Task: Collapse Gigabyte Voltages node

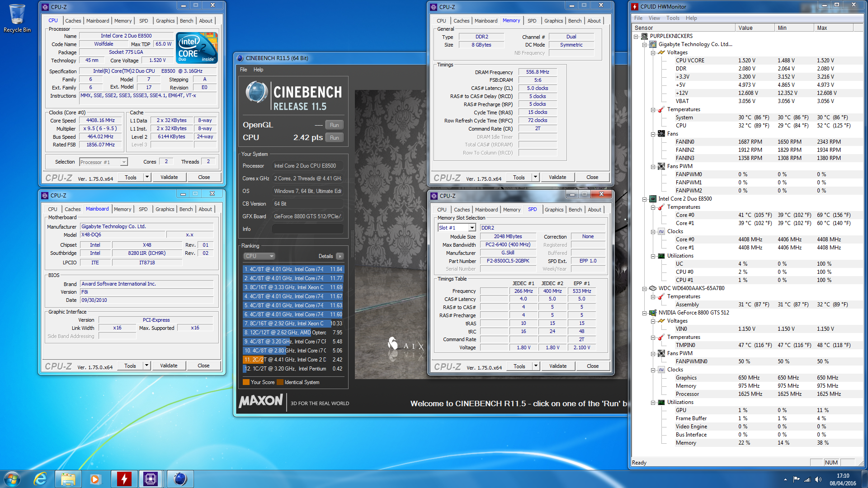Action: [653, 52]
